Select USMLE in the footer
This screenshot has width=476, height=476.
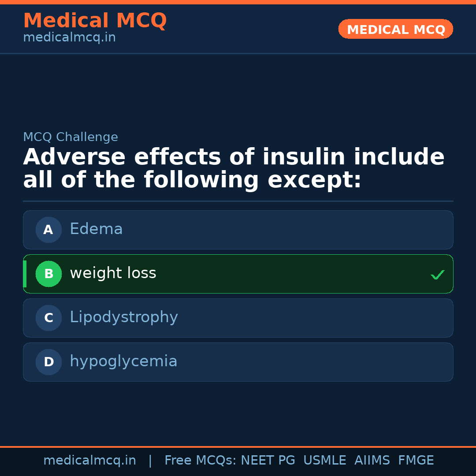[324, 461]
